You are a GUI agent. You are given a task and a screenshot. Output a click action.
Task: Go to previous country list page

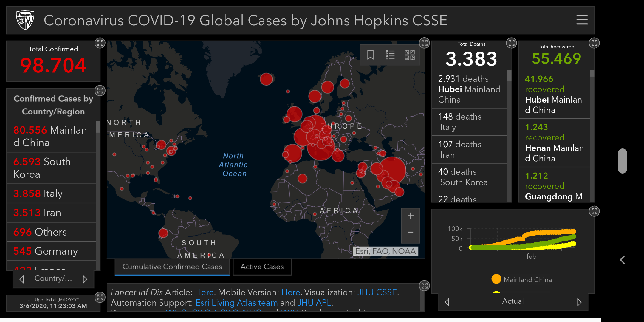click(x=22, y=279)
